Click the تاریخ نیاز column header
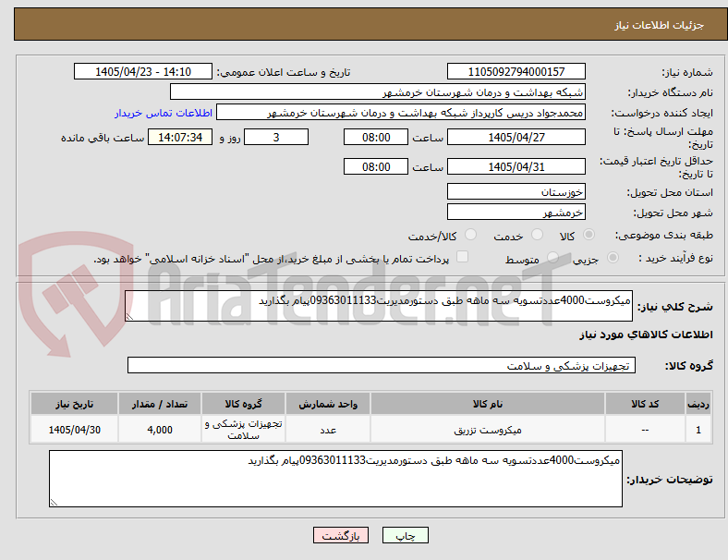 (74, 404)
